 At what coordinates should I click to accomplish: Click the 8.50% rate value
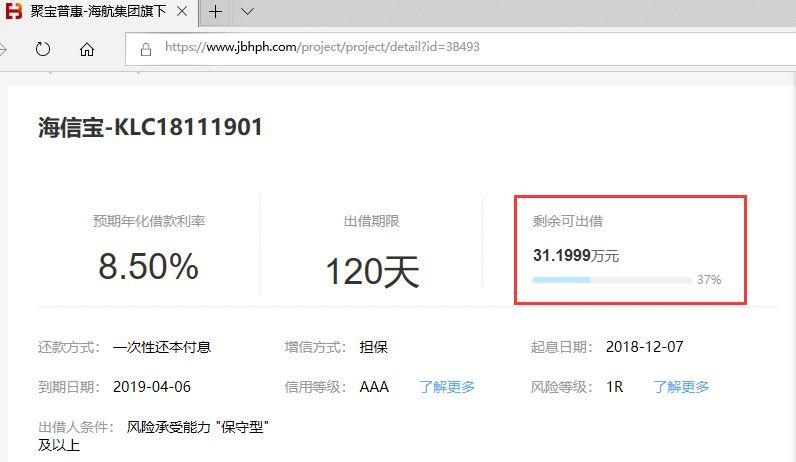pos(148,266)
